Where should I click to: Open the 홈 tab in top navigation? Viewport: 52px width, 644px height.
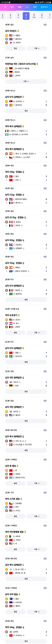tap(5, 7)
